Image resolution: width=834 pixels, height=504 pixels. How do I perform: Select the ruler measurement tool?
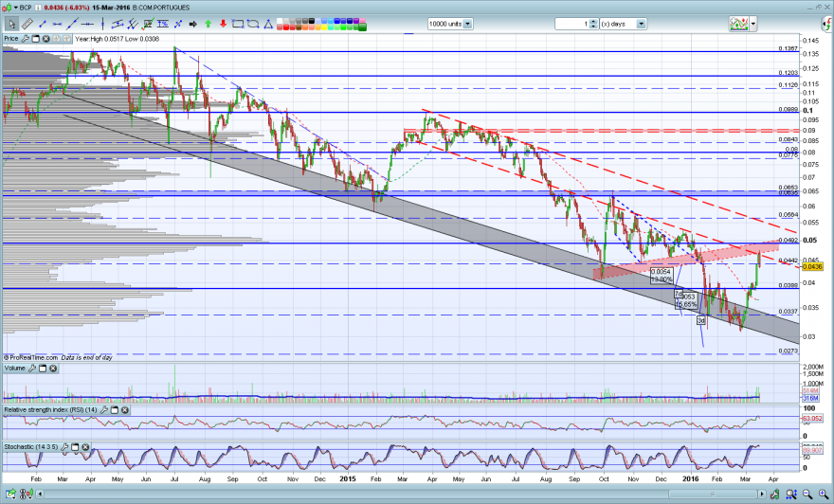pos(27,24)
